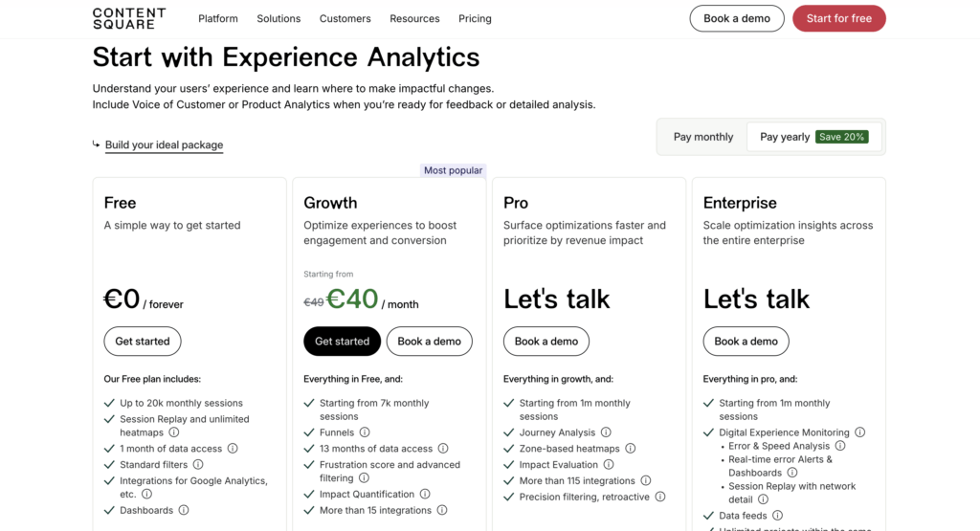Click info icon beside Funnels
Viewport: 980px width, 531px height.
point(365,432)
